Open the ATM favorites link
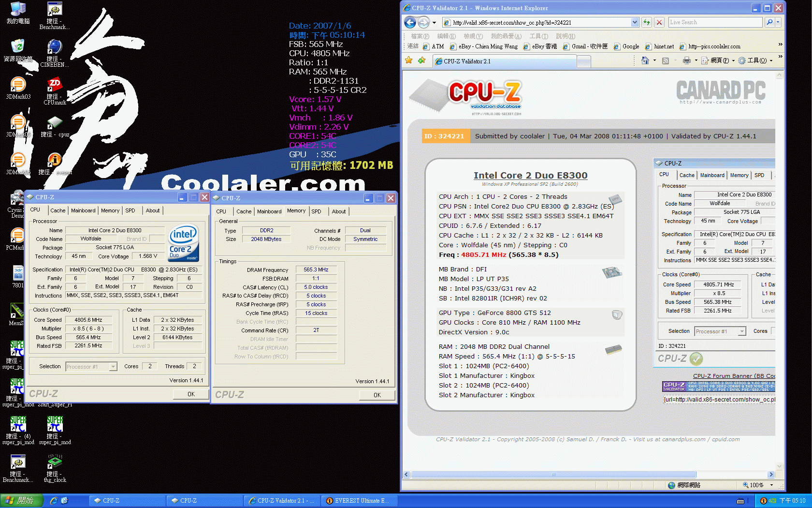Image resolution: width=812 pixels, height=508 pixels. point(433,46)
